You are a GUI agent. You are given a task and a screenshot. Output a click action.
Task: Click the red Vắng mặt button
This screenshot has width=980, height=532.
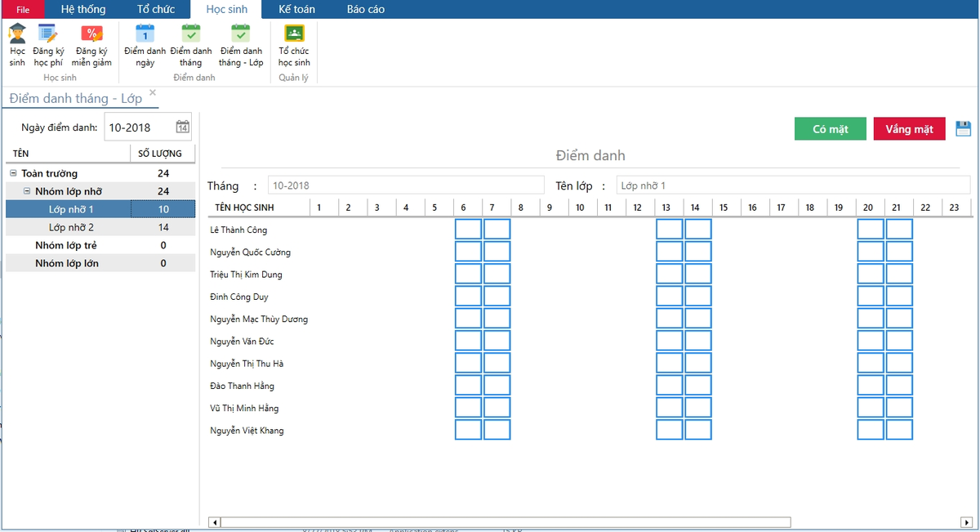[910, 129]
